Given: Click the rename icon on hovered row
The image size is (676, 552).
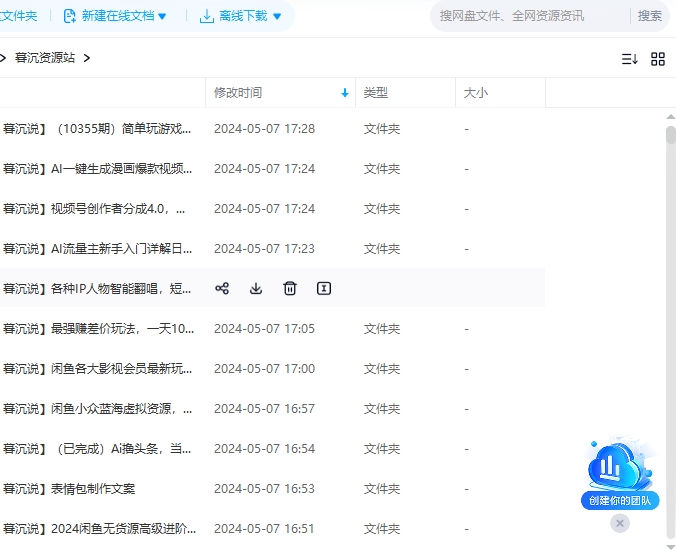Looking at the screenshot, I should 324,289.
